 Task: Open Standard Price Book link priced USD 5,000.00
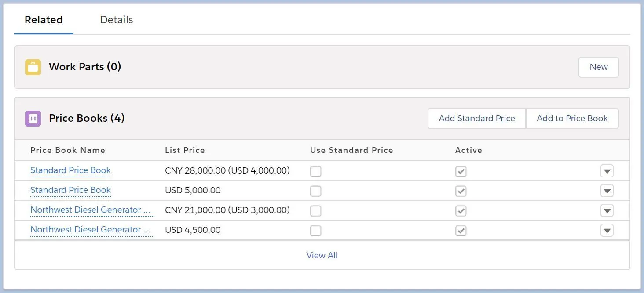(x=70, y=190)
